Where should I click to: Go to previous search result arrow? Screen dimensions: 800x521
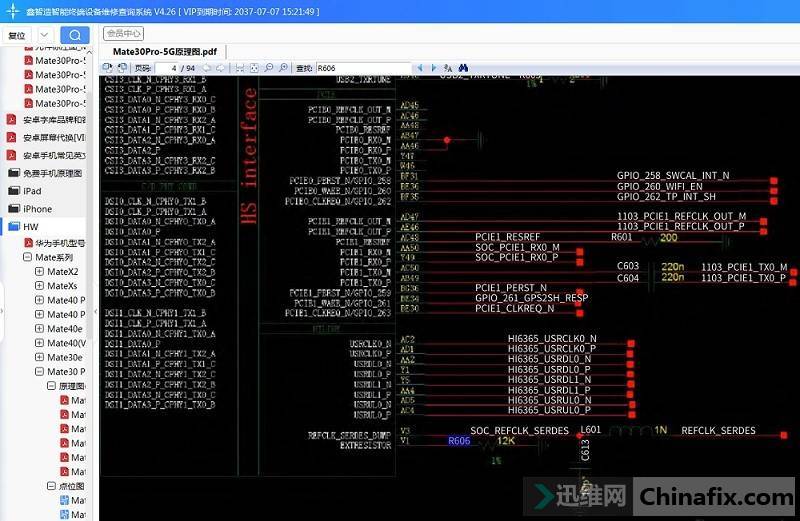pos(419,68)
